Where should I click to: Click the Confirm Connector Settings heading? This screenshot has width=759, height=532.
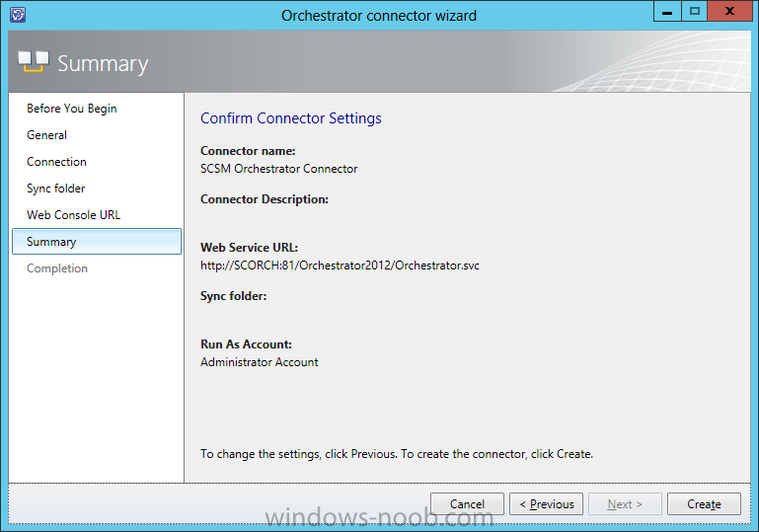291,118
